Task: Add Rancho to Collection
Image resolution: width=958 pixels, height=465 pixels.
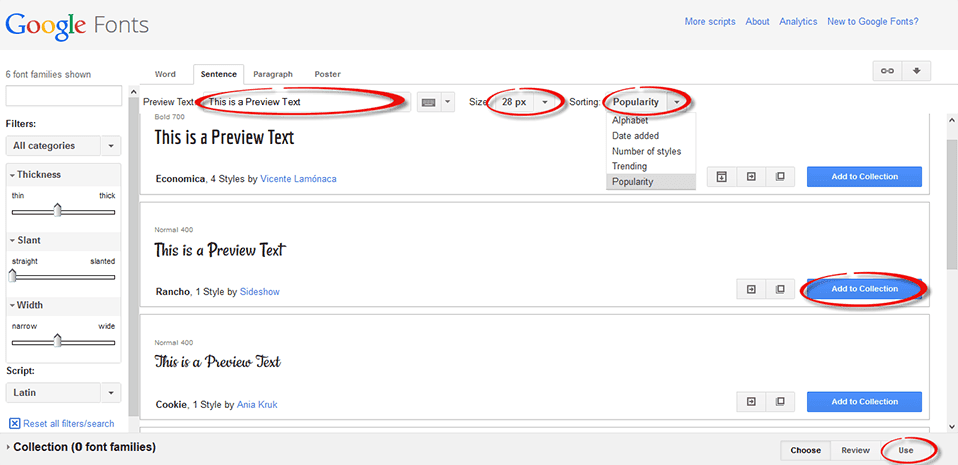Action: [864, 288]
